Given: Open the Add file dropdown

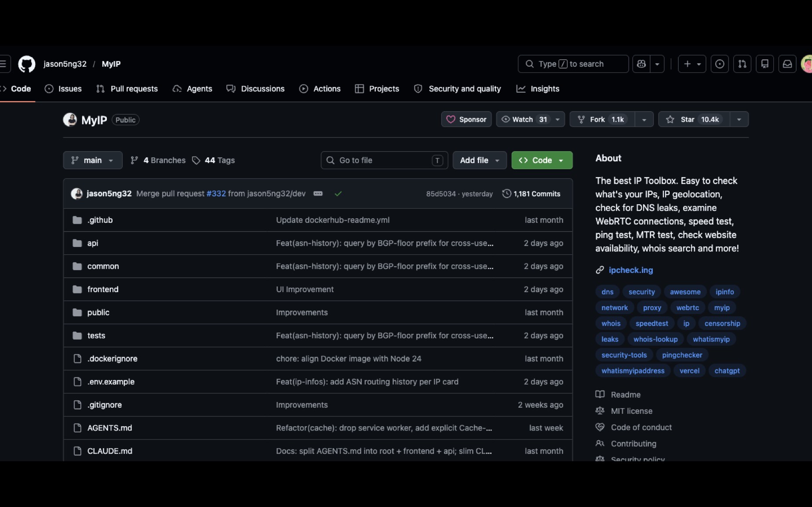Looking at the screenshot, I should [480, 160].
